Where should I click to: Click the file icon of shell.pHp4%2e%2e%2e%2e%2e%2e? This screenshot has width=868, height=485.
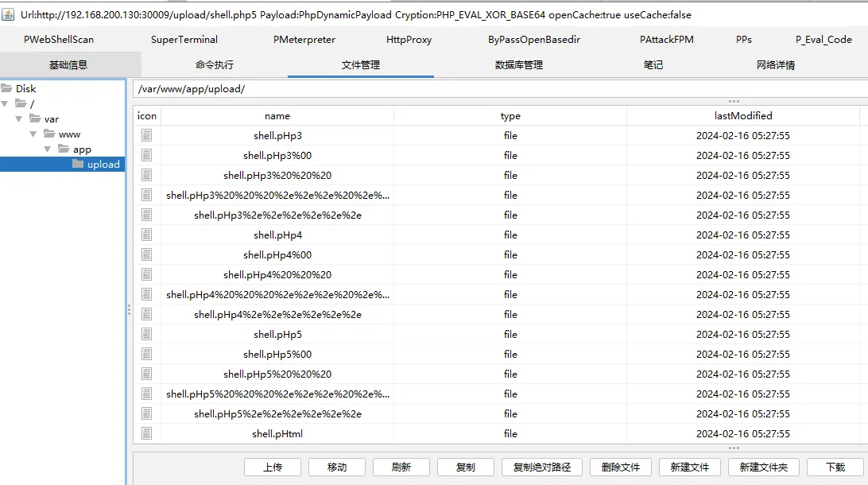146,315
